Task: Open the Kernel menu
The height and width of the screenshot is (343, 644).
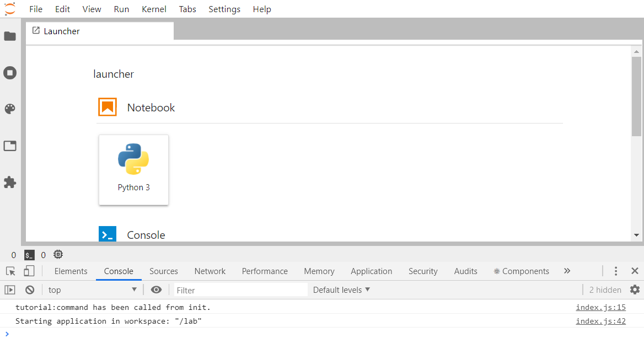Action: point(154,9)
